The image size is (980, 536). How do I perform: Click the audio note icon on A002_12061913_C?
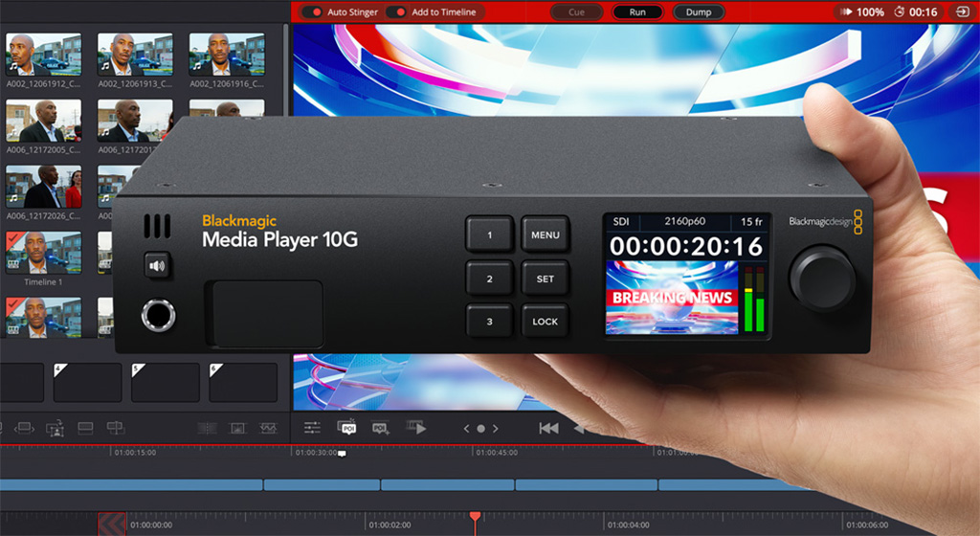(105, 66)
